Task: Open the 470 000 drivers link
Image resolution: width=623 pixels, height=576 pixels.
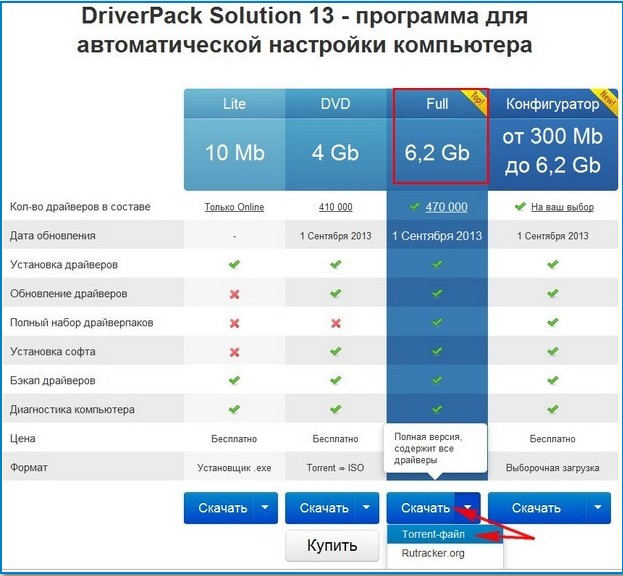Action: pos(447,207)
